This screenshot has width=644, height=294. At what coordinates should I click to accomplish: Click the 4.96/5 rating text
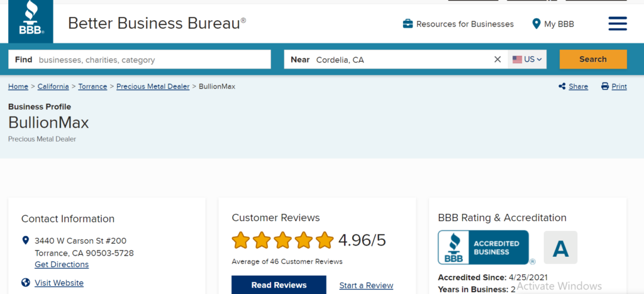pyautogui.click(x=362, y=240)
